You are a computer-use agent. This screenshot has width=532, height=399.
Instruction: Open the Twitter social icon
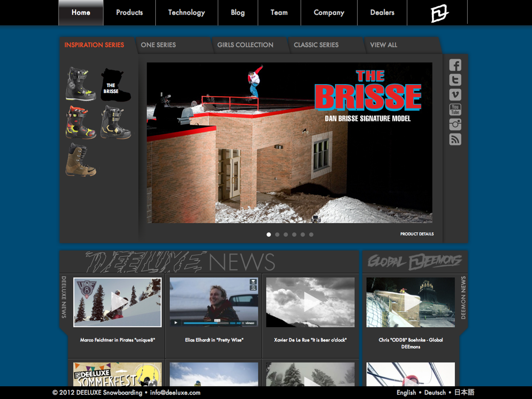pos(455,80)
